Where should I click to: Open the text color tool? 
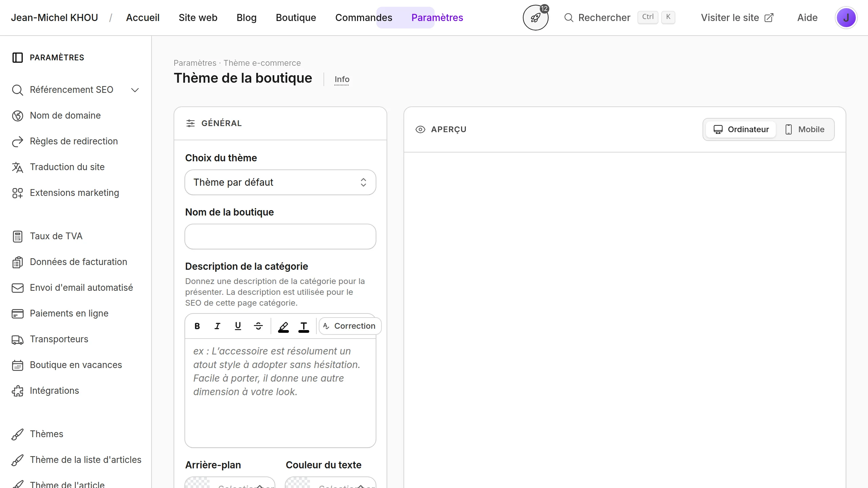304,327
